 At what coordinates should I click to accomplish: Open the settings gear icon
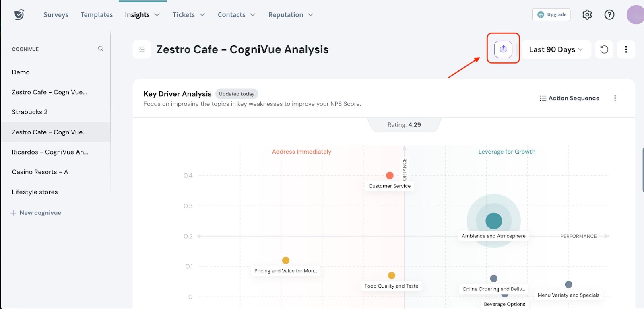click(587, 15)
